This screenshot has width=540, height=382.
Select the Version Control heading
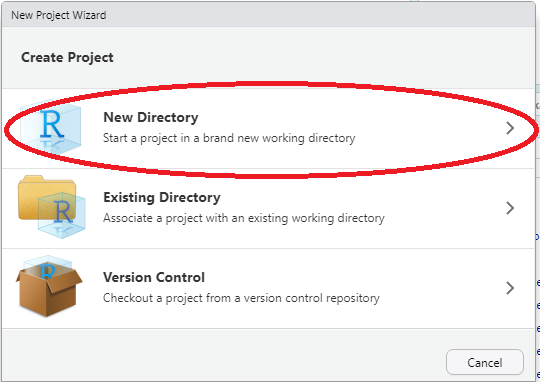point(154,277)
